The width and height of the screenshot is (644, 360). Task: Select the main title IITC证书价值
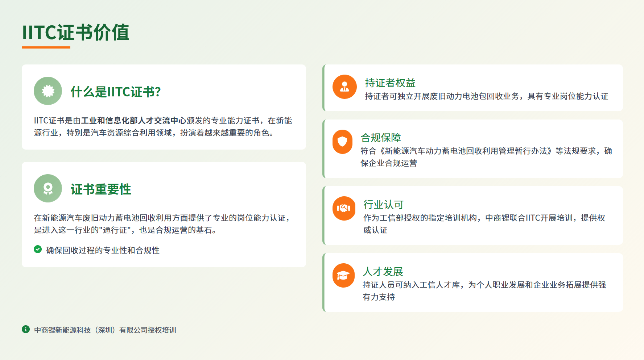[x=75, y=32]
